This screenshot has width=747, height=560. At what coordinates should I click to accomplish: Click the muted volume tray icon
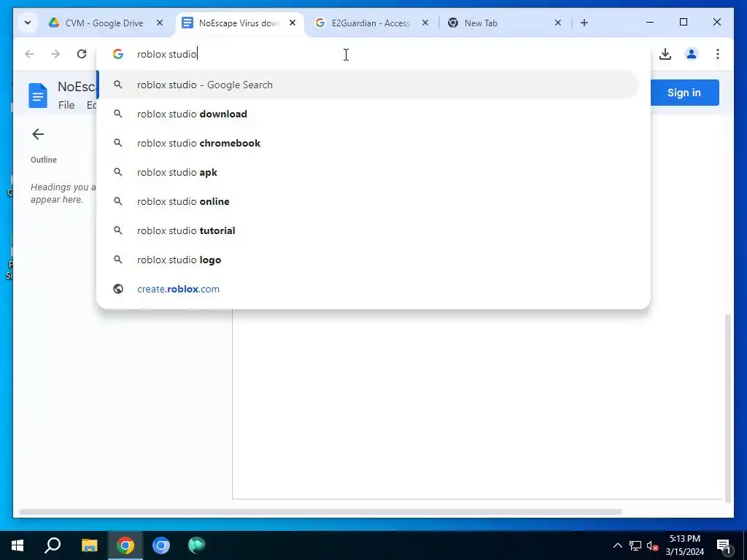tap(653, 545)
